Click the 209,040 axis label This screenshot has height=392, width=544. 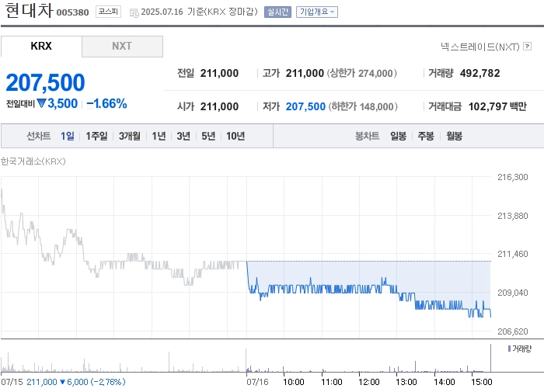512,293
